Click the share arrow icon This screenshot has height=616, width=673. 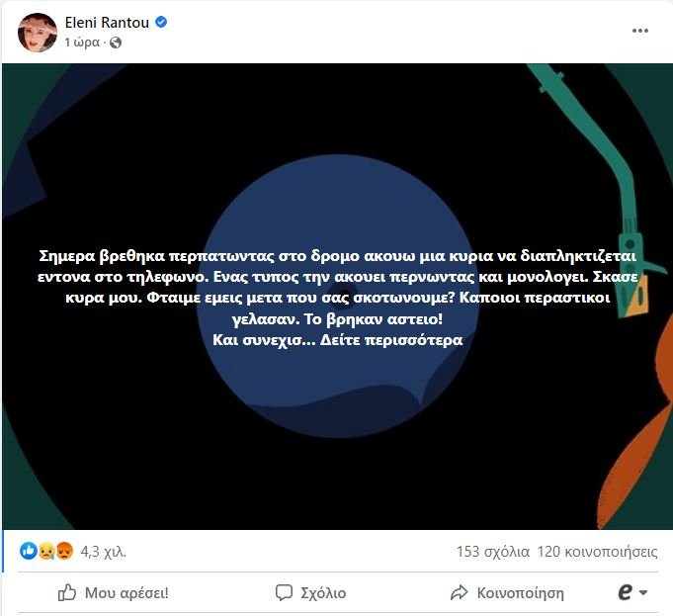pyautogui.click(x=459, y=593)
